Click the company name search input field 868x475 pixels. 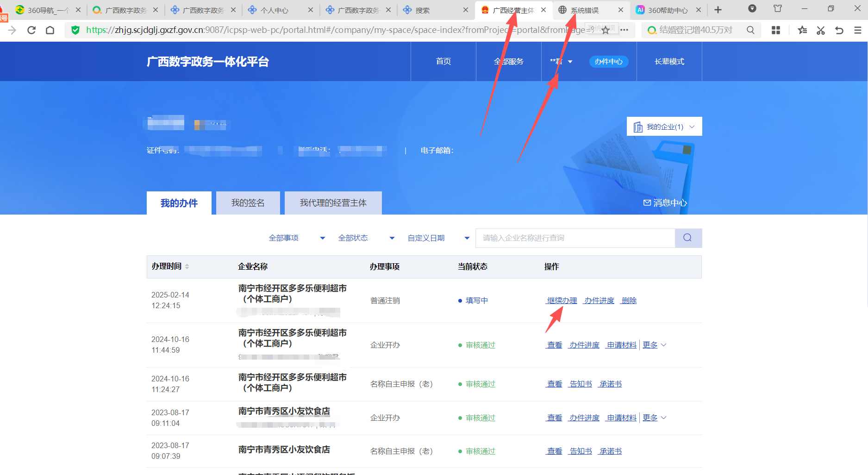[x=575, y=238]
